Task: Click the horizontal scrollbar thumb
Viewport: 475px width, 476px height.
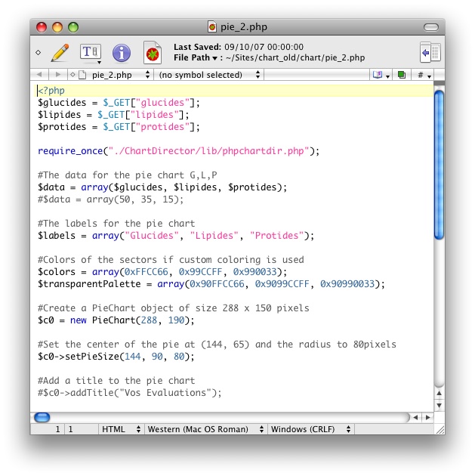Action: pos(42,417)
